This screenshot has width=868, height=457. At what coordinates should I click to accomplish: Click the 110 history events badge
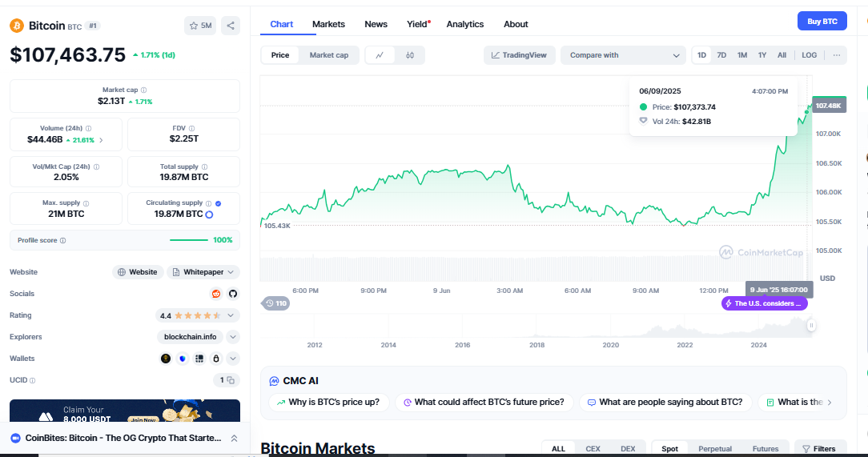[275, 303]
